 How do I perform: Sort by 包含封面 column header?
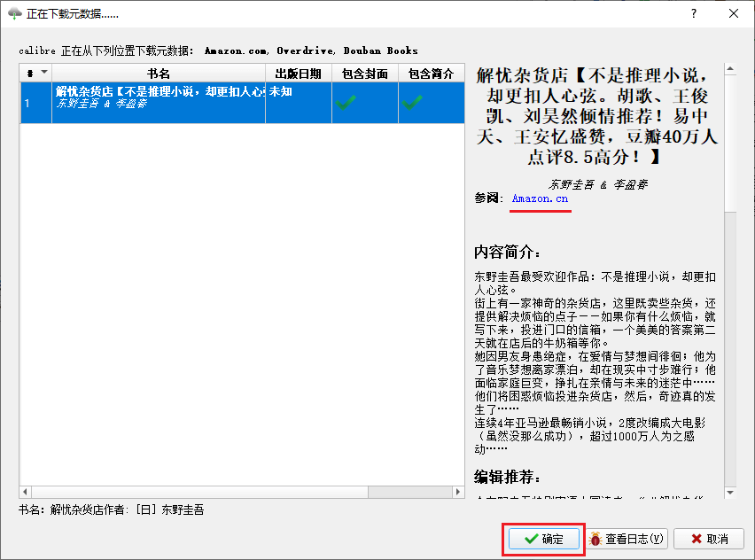click(364, 74)
